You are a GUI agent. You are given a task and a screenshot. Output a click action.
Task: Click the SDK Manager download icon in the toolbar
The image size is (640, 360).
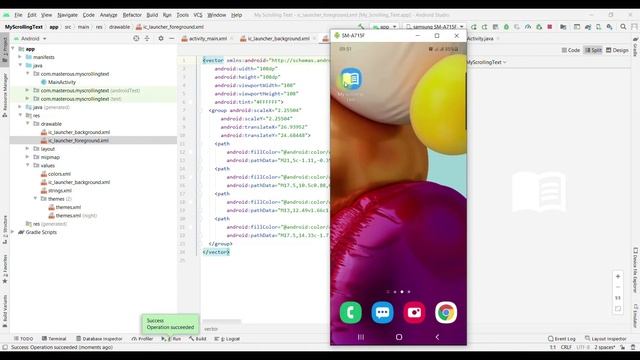[x=609, y=27]
